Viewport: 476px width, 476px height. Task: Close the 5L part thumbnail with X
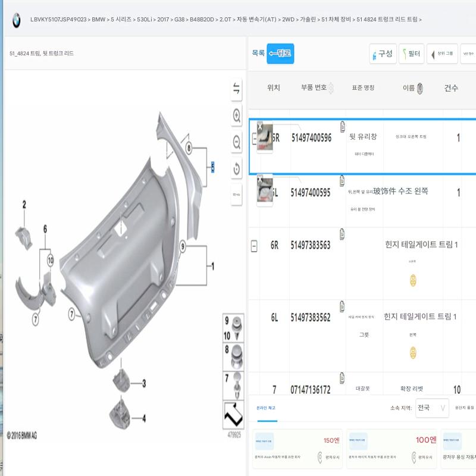pos(260,178)
